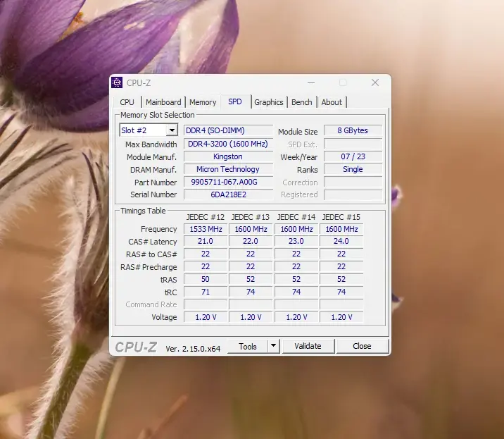Open the Mainboard tab
Screen dimensions: 504x439
click(163, 102)
